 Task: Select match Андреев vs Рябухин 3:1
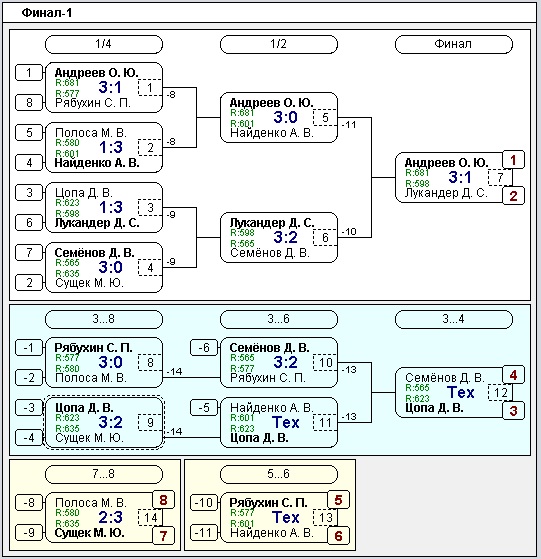click(104, 88)
